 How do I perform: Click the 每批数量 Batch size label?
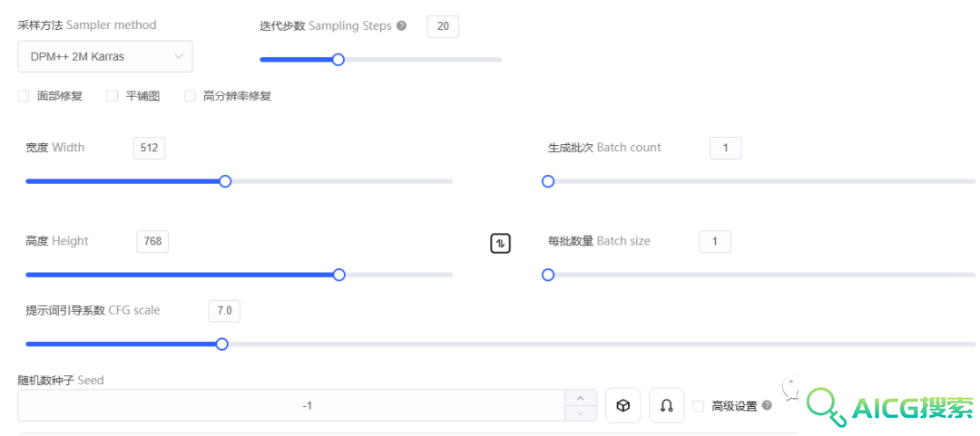[x=599, y=241]
